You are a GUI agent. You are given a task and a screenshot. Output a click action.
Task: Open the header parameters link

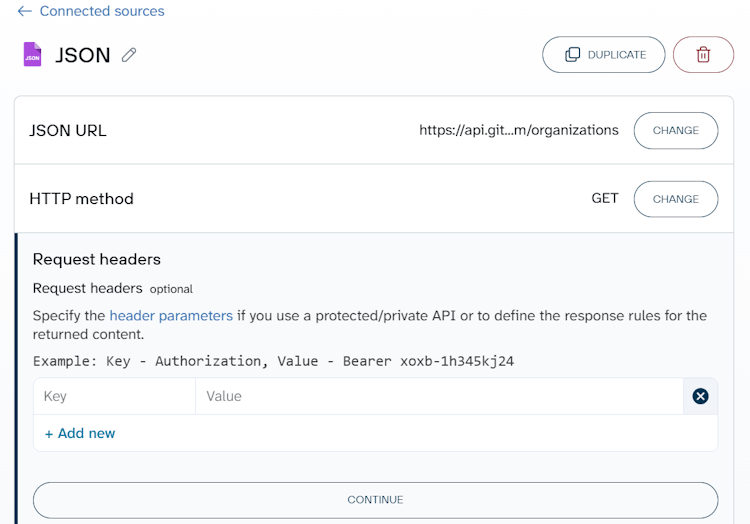click(171, 316)
